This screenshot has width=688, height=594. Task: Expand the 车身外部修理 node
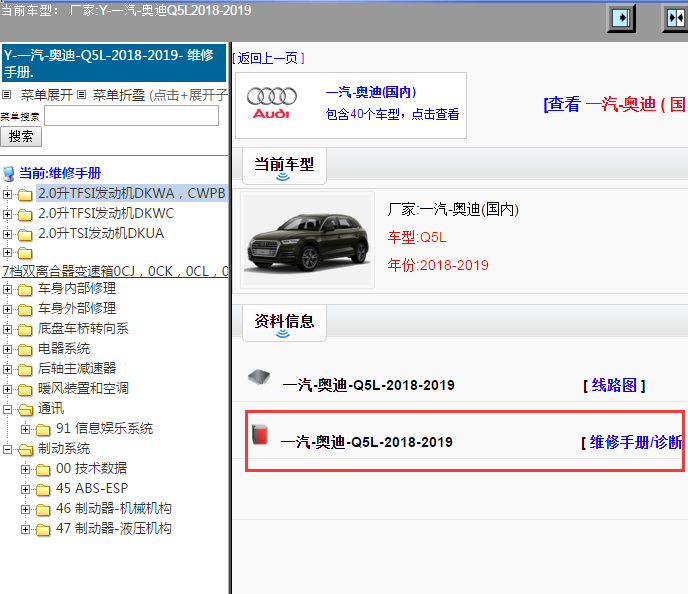[7, 309]
